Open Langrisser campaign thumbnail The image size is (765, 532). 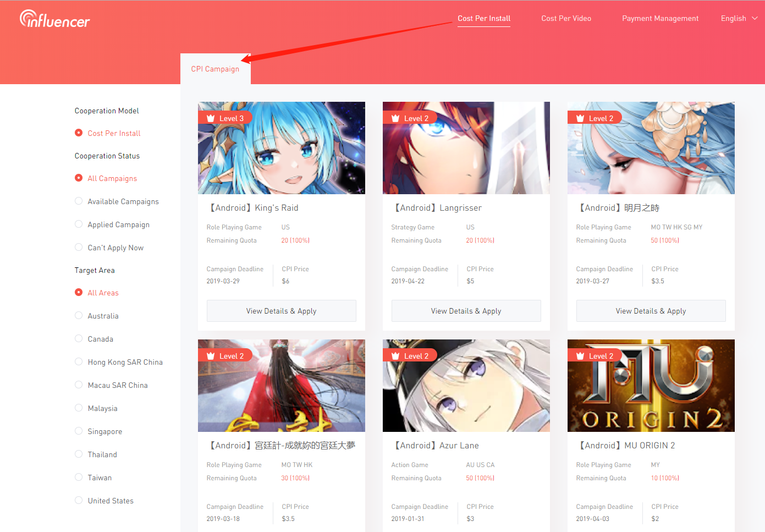coord(466,148)
